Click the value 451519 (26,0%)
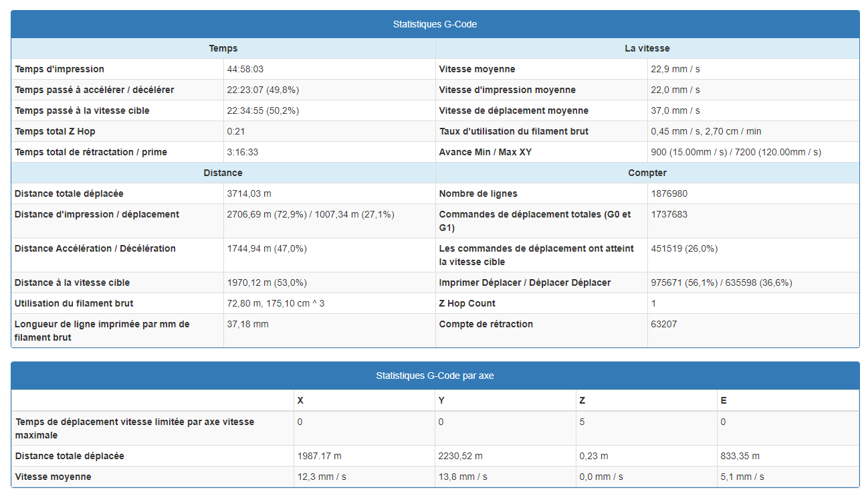 [684, 248]
